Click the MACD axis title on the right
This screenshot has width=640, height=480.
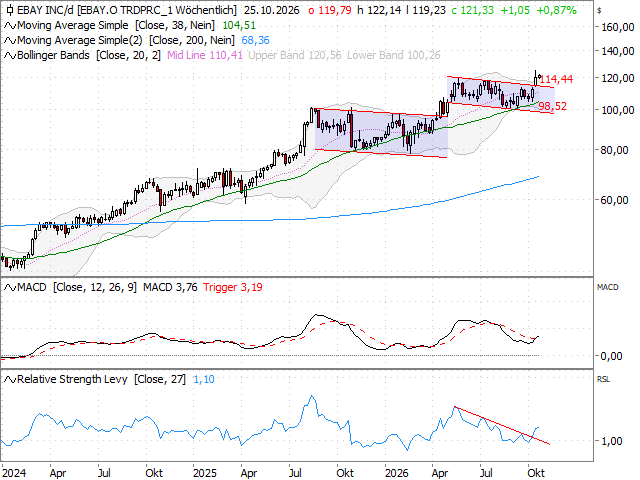click(x=608, y=287)
